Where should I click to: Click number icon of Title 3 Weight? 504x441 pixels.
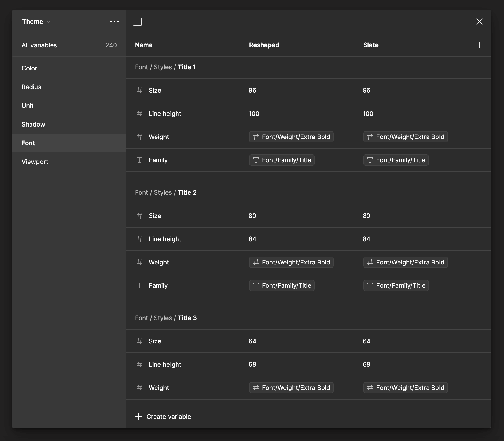[140, 388]
